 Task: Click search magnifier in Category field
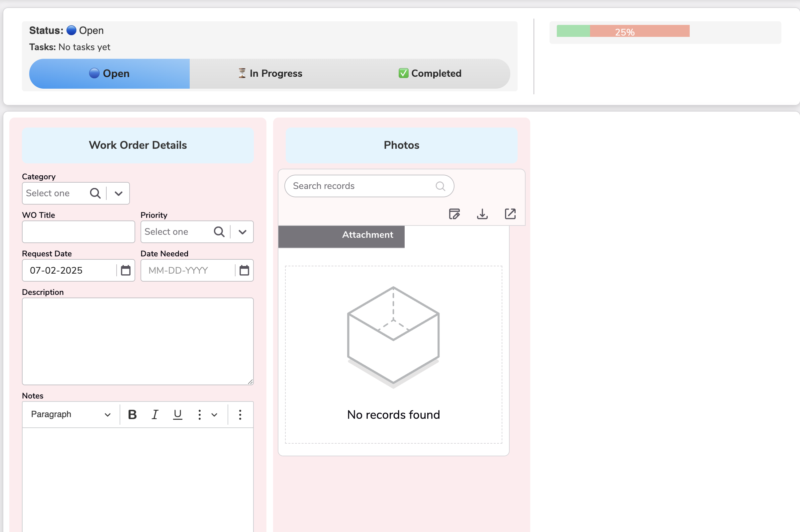coord(95,193)
